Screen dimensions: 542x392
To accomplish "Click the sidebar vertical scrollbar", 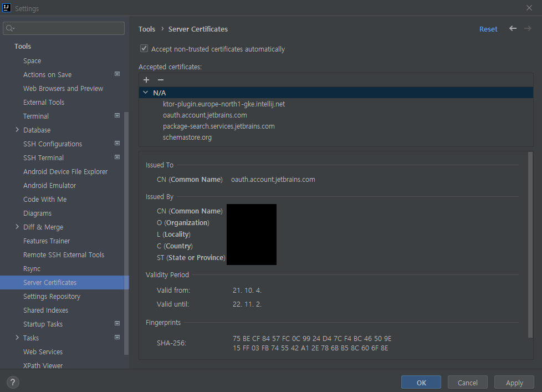I will coord(126,233).
